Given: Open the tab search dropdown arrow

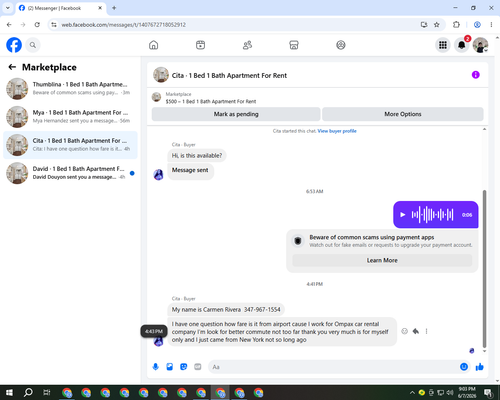Looking at the screenshot, I should pos(8,8).
